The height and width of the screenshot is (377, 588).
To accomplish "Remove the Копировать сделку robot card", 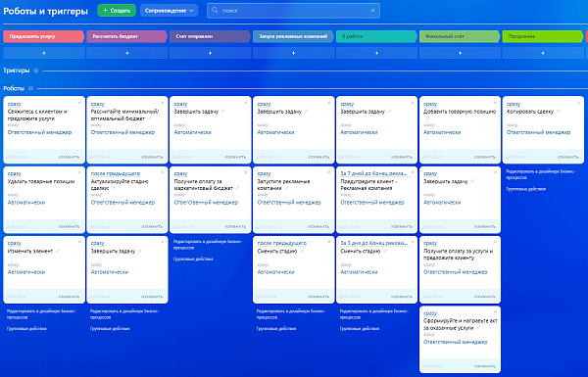I will 578,102.
